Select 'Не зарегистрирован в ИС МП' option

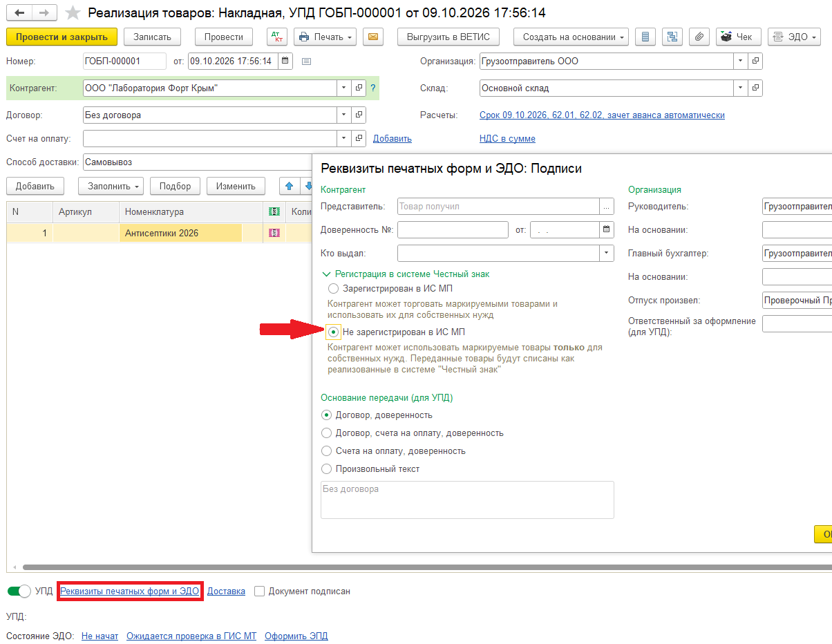334,332
